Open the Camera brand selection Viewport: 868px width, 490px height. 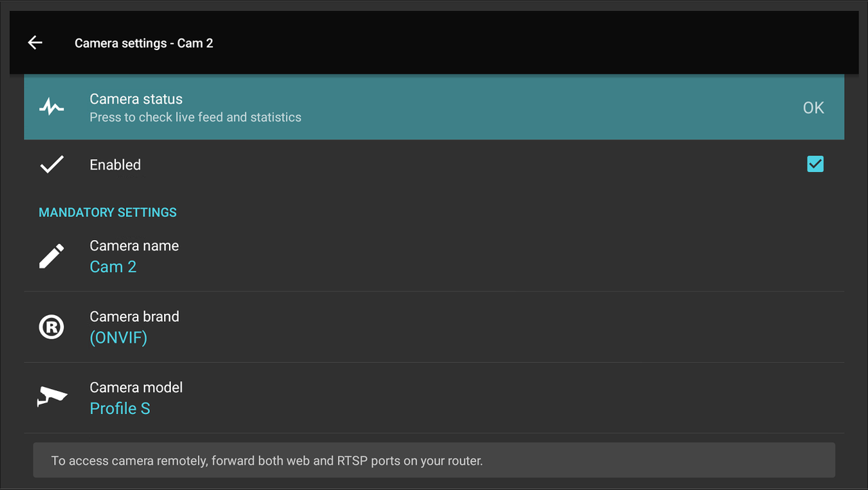click(x=434, y=327)
